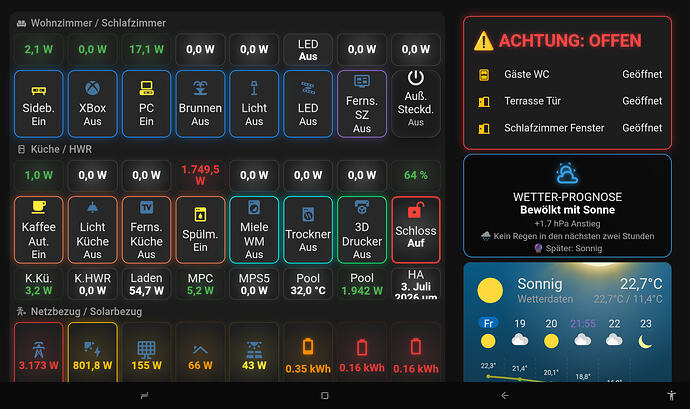Click the icon beside Küche / HWR header
The width and height of the screenshot is (690, 409).
click(x=21, y=149)
